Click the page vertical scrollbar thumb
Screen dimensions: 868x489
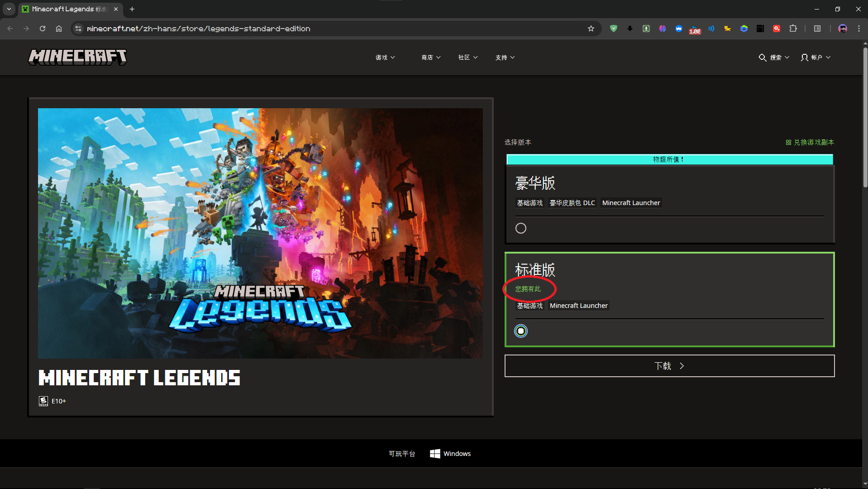(865, 118)
